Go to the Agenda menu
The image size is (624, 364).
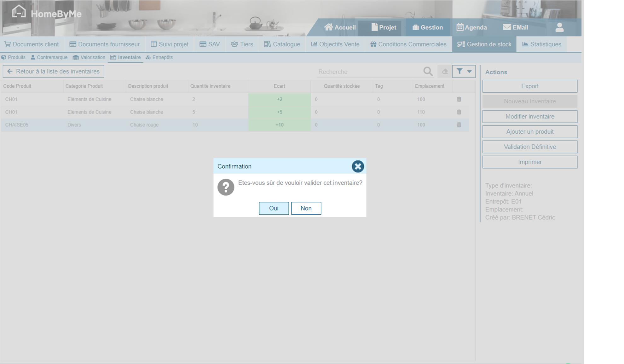[x=471, y=27]
